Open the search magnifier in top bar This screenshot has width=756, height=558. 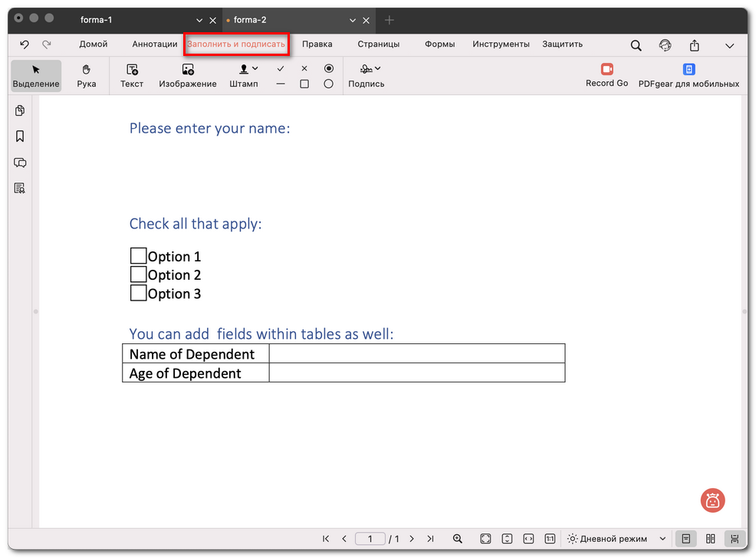[x=636, y=45]
